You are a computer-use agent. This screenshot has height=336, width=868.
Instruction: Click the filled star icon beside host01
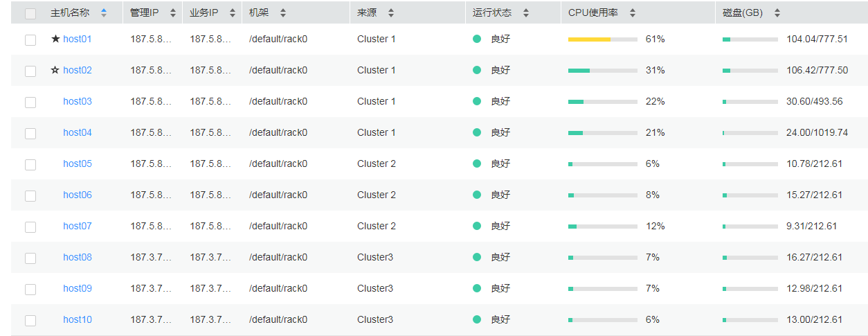[55, 39]
